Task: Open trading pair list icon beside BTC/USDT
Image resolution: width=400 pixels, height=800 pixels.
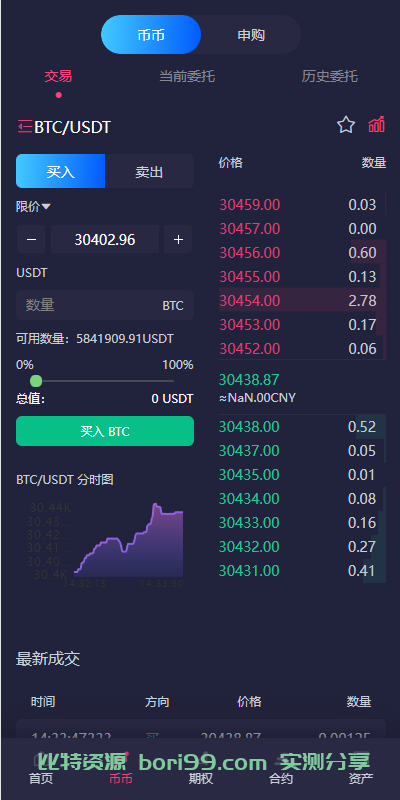Action: pos(25,126)
